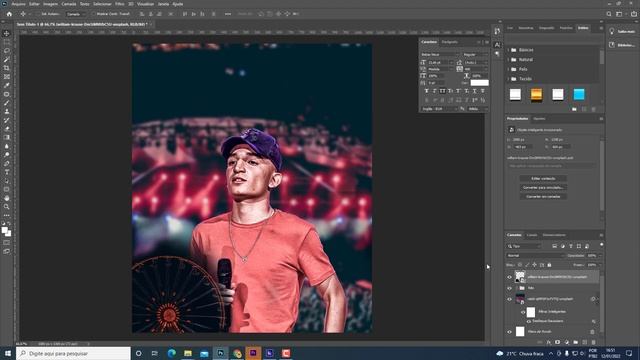Click the foreground color swatch in toolbox
The width and height of the screenshot is (640, 360).
4,230
